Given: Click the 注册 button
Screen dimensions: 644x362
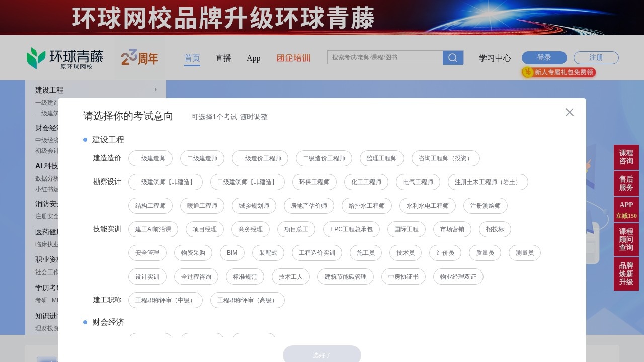Looking at the screenshot, I should (596, 58).
